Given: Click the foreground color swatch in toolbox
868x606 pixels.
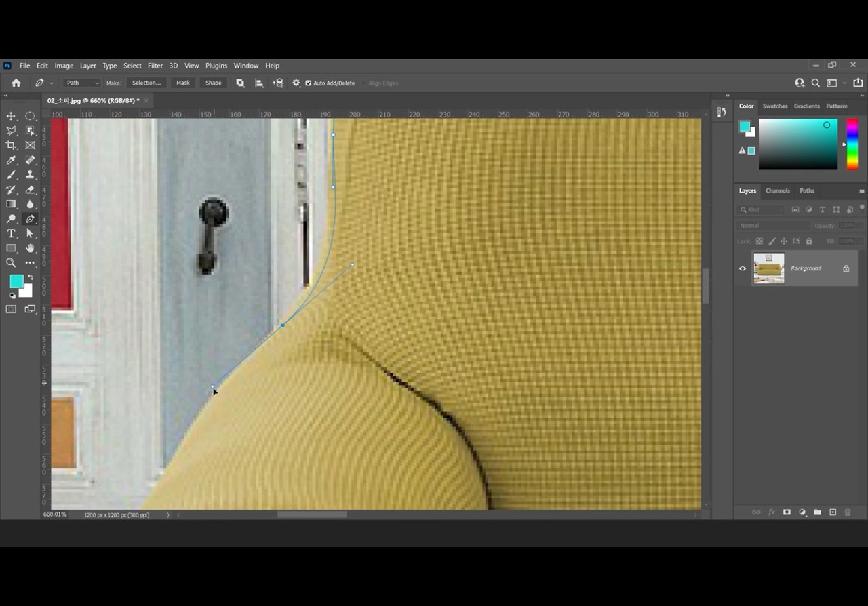Looking at the screenshot, I should click(x=16, y=281).
